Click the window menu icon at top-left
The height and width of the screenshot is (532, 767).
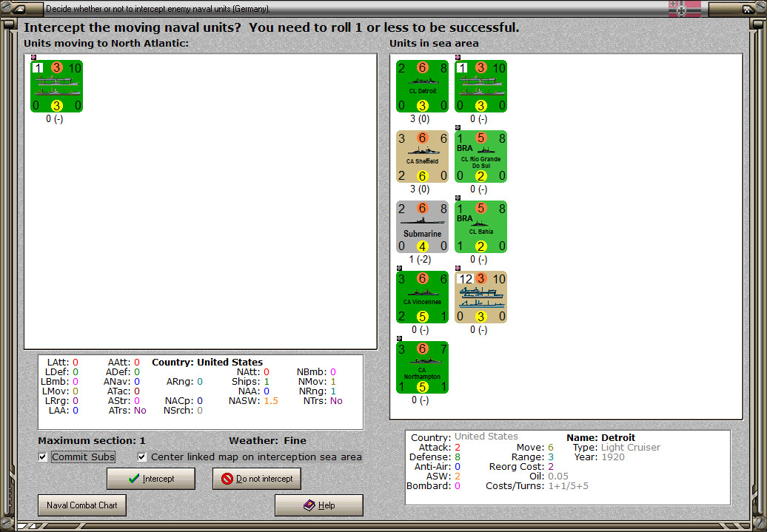click(x=19, y=9)
